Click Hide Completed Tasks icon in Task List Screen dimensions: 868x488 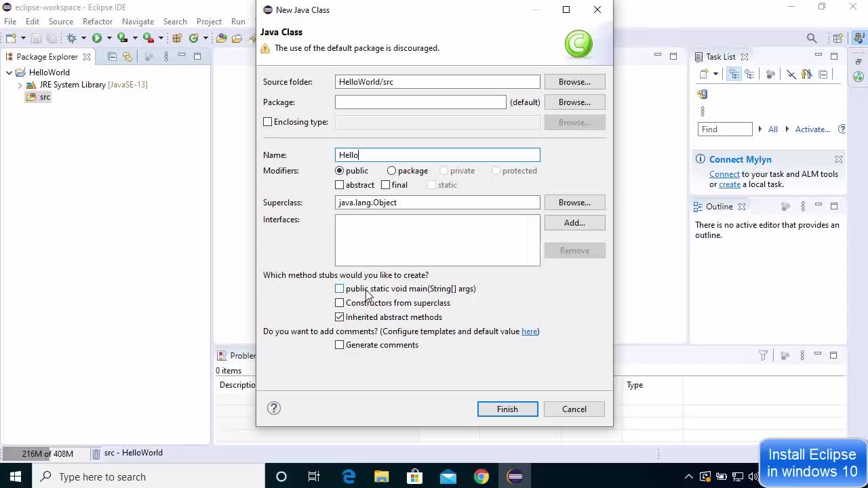[791, 74]
